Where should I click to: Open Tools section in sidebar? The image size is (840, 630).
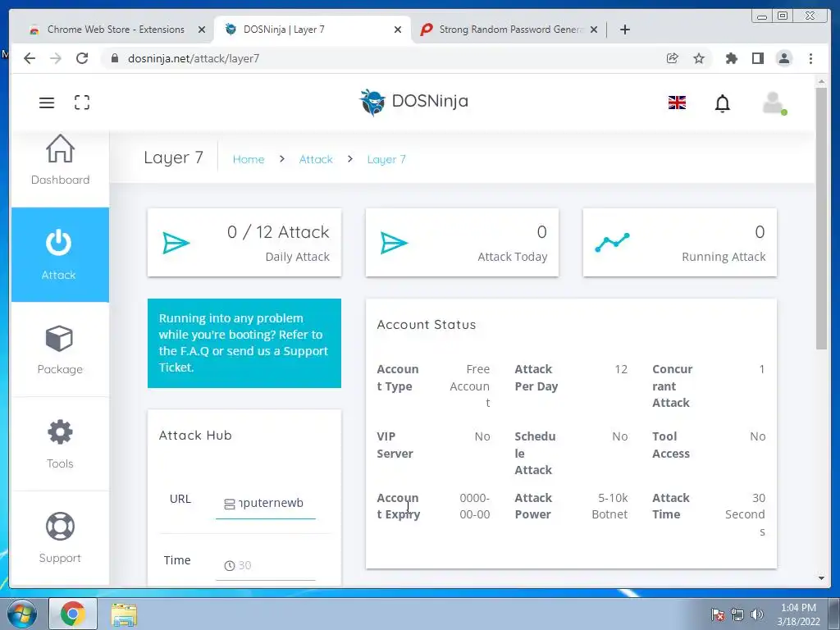[60, 444]
